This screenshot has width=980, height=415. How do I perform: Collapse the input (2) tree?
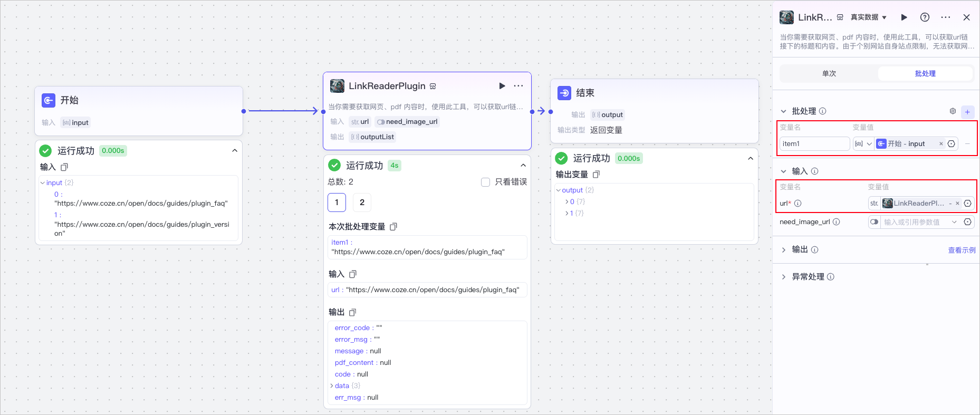click(43, 183)
